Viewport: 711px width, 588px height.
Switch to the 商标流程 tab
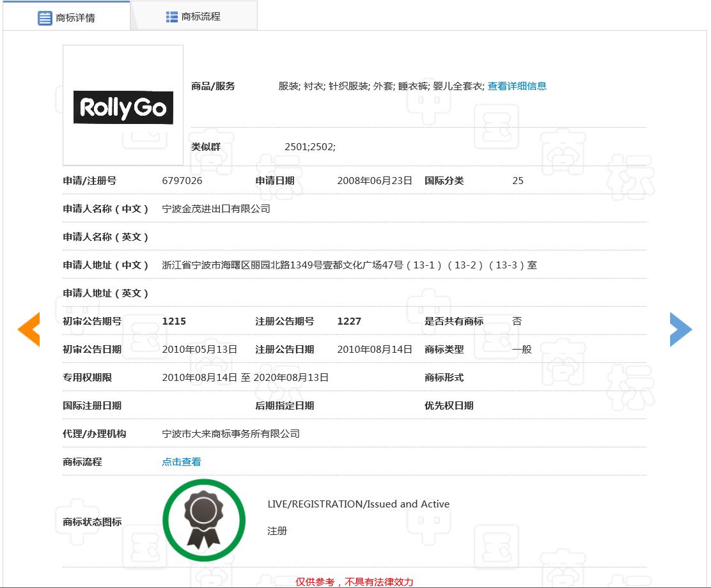(x=194, y=17)
